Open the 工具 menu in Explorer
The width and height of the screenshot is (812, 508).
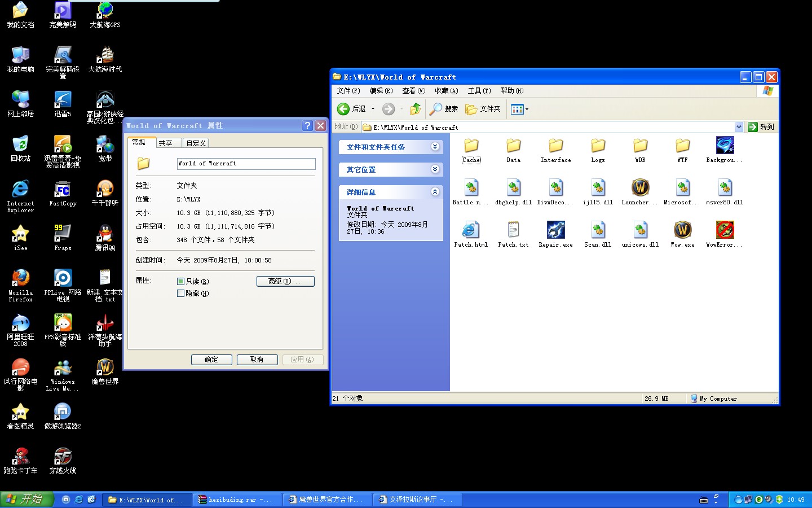[x=479, y=91]
